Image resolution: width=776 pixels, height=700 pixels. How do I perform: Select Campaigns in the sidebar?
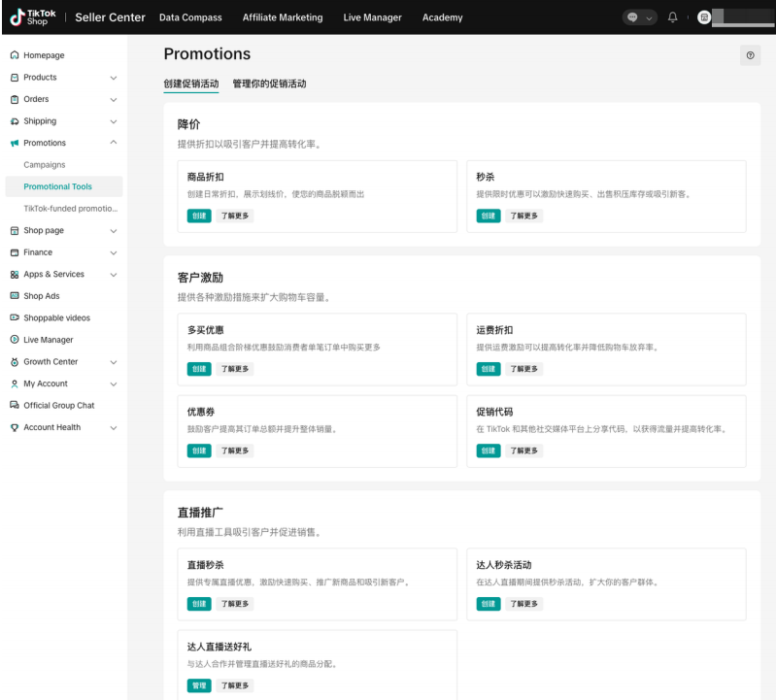pyautogui.click(x=45, y=165)
